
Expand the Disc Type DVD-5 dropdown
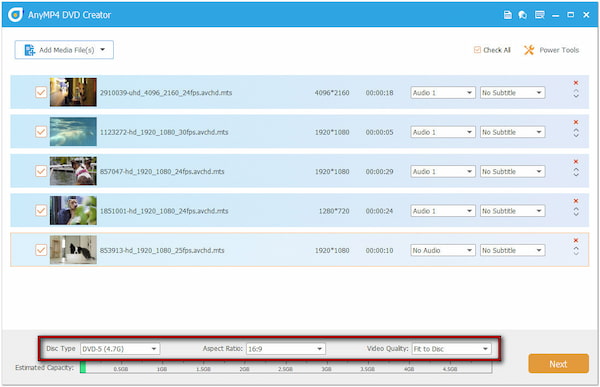click(120, 349)
